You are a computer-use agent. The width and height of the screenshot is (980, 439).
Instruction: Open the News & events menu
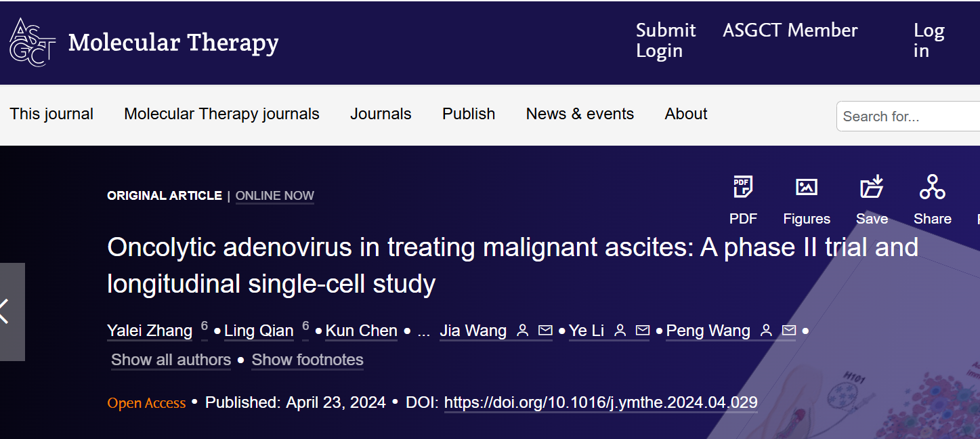click(580, 114)
